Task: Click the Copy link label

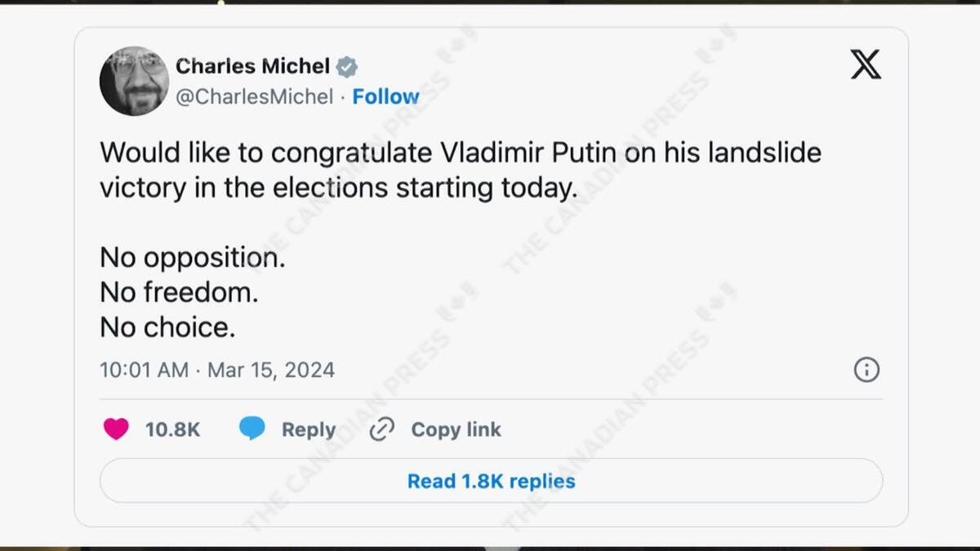Action: (x=456, y=429)
